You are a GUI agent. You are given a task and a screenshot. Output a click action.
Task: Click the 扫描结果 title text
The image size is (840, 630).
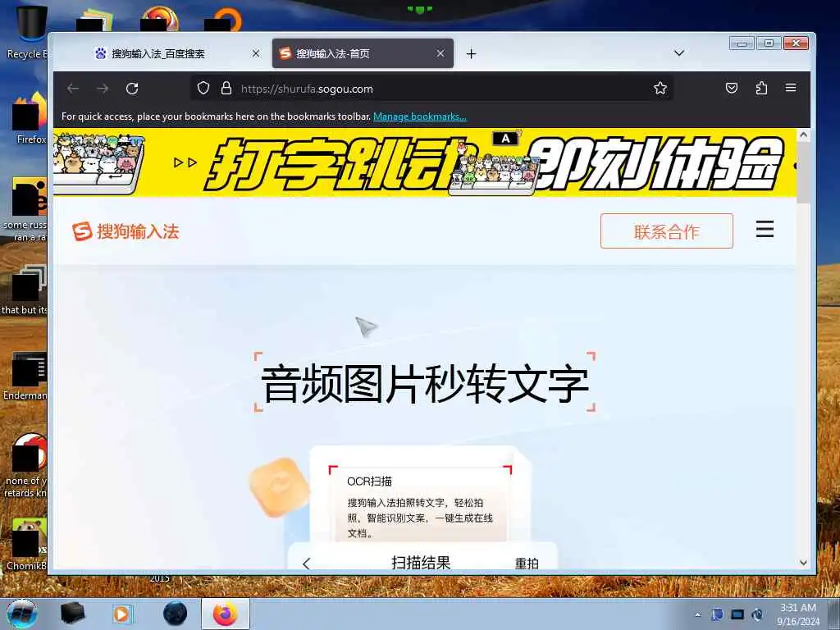coord(421,563)
